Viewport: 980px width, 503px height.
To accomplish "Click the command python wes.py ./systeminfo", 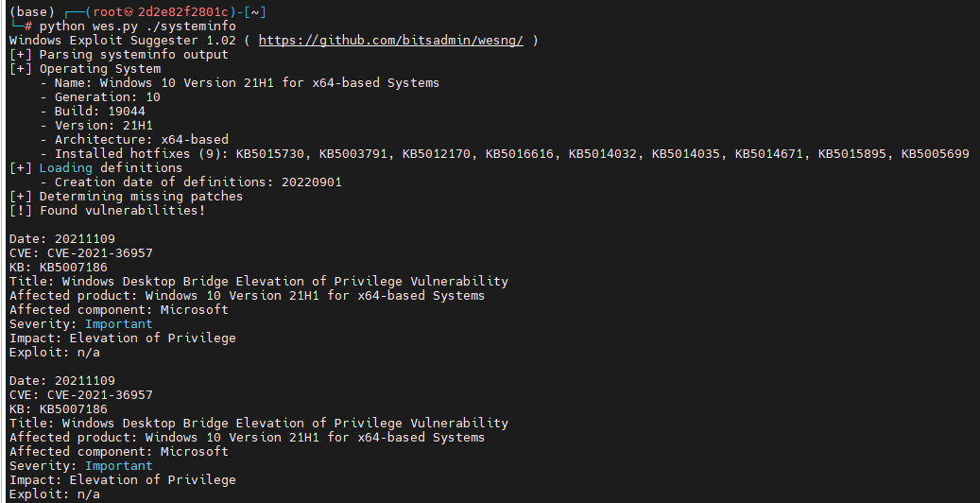I will click(x=137, y=26).
